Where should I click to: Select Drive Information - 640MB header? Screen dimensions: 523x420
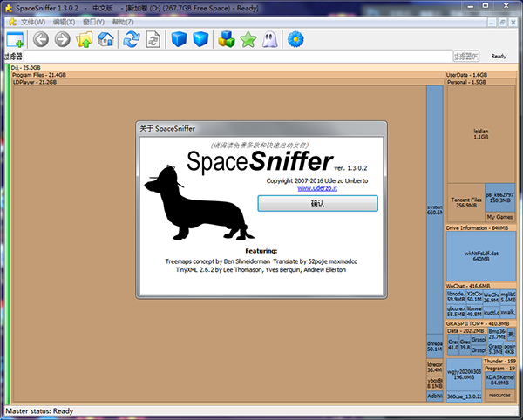(481, 228)
